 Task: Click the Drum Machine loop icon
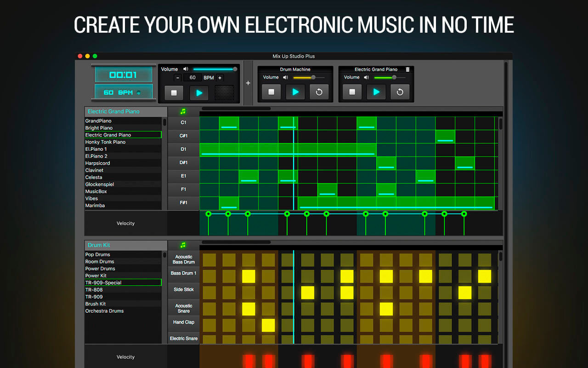pyautogui.click(x=319, y=92)
